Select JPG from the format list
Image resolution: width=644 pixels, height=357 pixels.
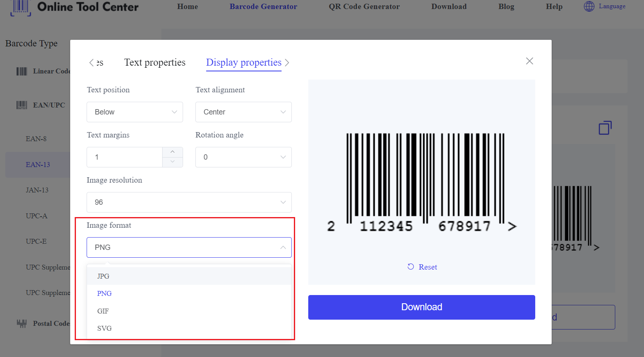pos(189,276)
